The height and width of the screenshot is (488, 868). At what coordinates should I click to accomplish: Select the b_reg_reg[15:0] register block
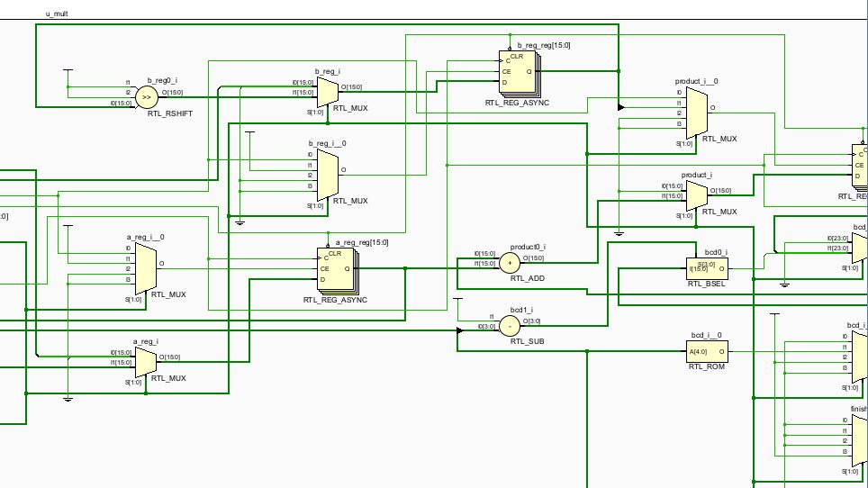tap(520, 72)
